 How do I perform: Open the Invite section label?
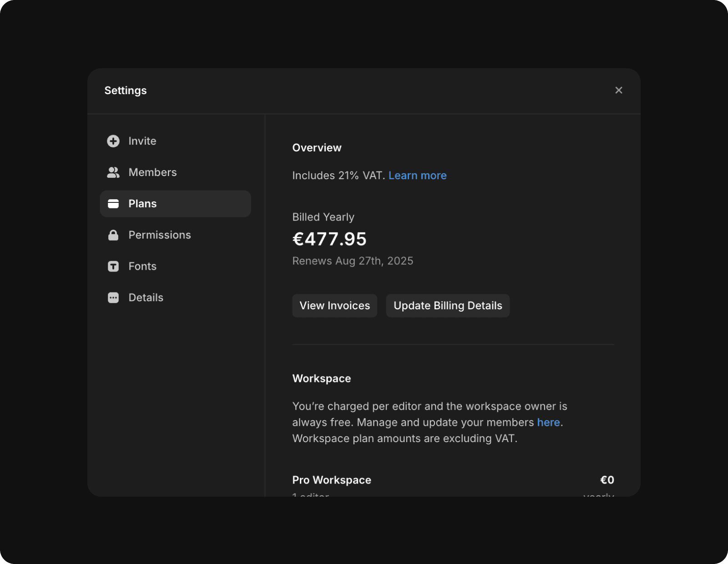coord(142,141)
